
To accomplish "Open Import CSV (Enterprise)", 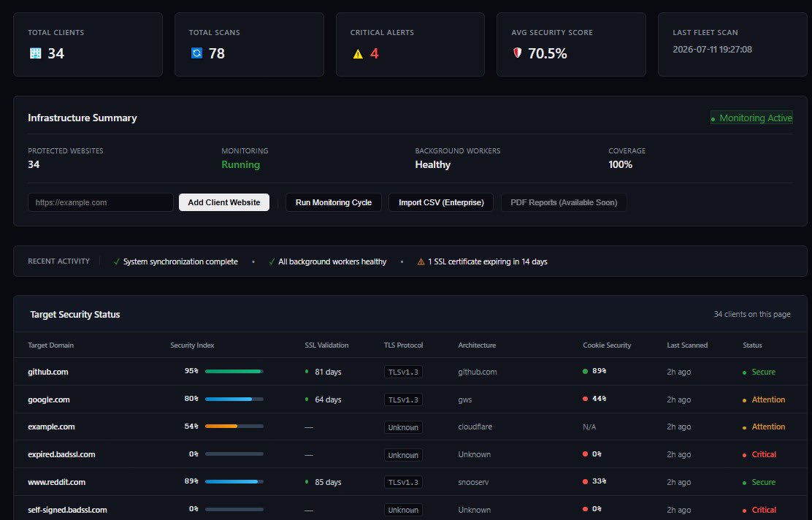I will coord(441,202).
